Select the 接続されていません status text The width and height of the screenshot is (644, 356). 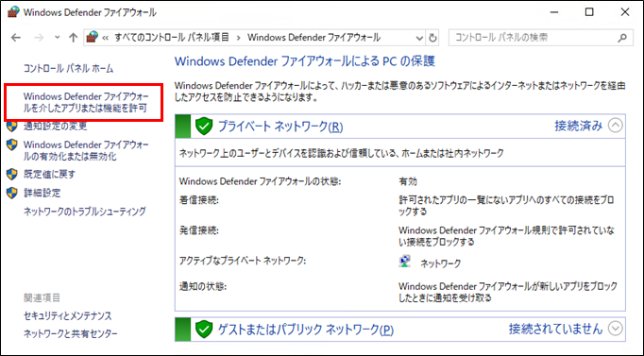click(x=555, y=329)
